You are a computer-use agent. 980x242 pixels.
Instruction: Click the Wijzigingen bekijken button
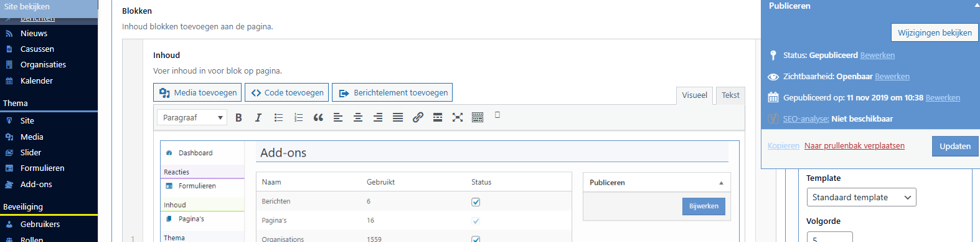tap(935, 32)
